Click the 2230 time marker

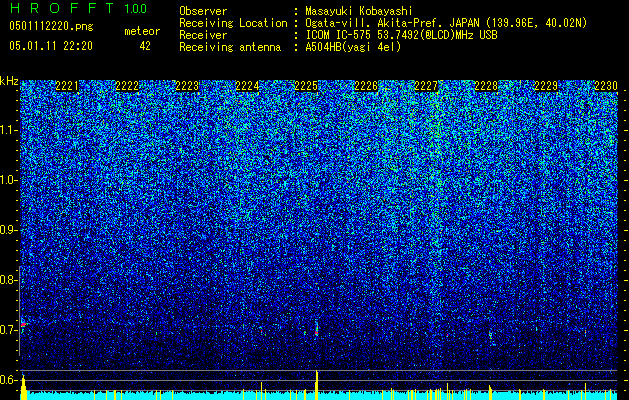pos(606,86)
